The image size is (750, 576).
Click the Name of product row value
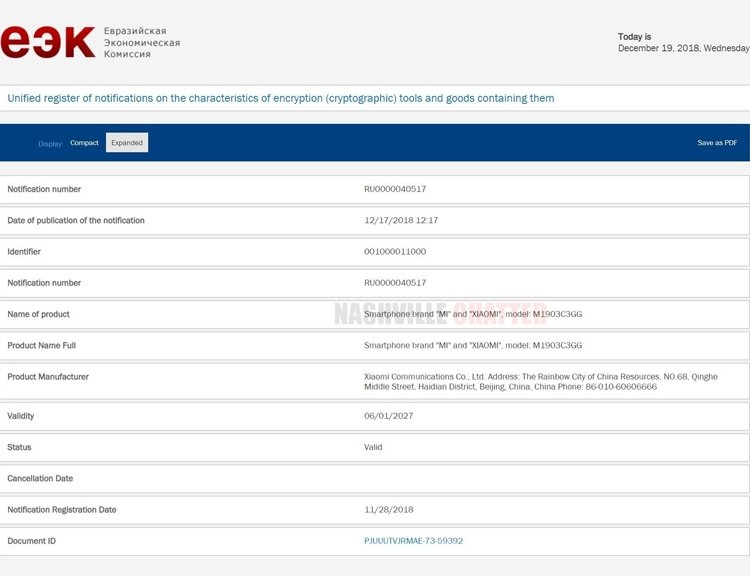coord(473,314)
